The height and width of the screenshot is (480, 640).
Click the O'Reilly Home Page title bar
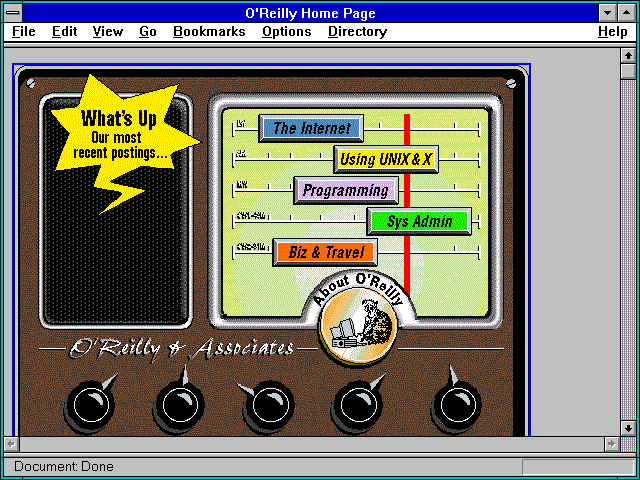coord(310,13)
